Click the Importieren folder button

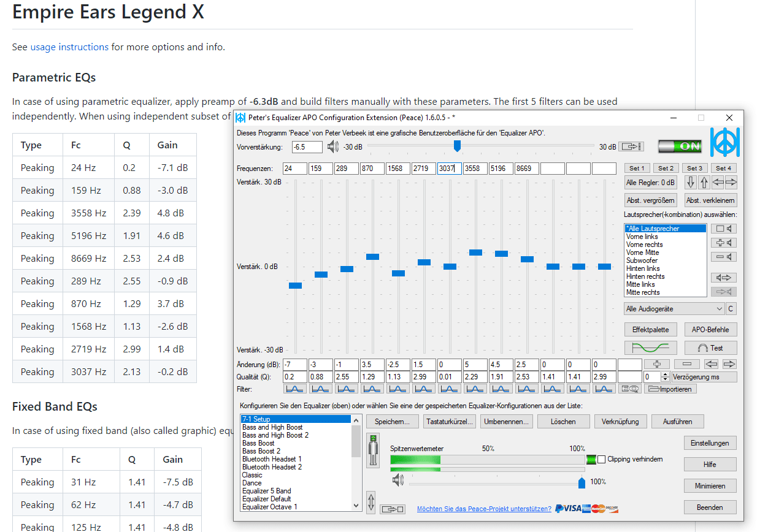tap(670, 389)
